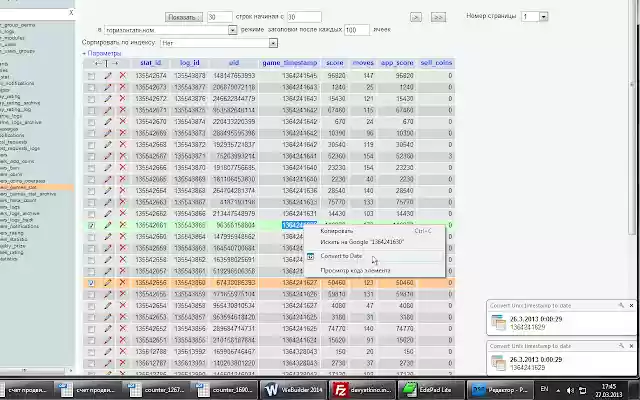Viewport: 640px width, 400px height.
Task: Sort by stat_id column header
Action: coord(151,63)
